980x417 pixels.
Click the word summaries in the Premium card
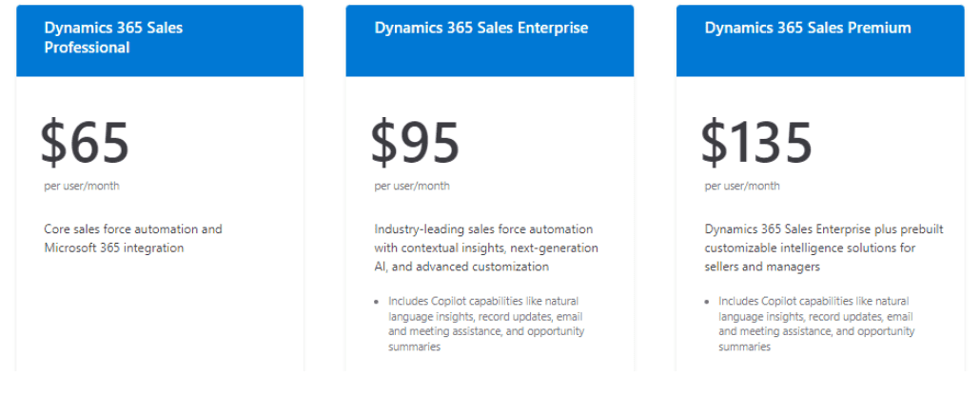click(x=744, y=347)
